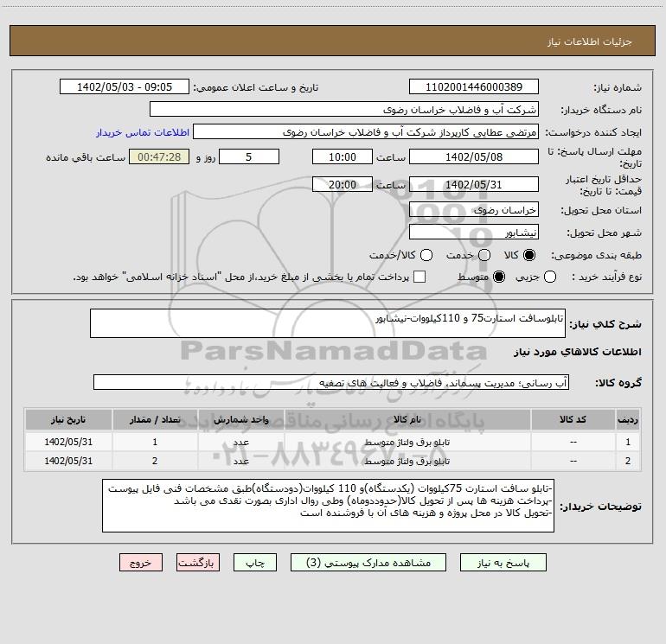Click the بازگشت back button
This screenshot has height=644, width=666.
(198, 563)
